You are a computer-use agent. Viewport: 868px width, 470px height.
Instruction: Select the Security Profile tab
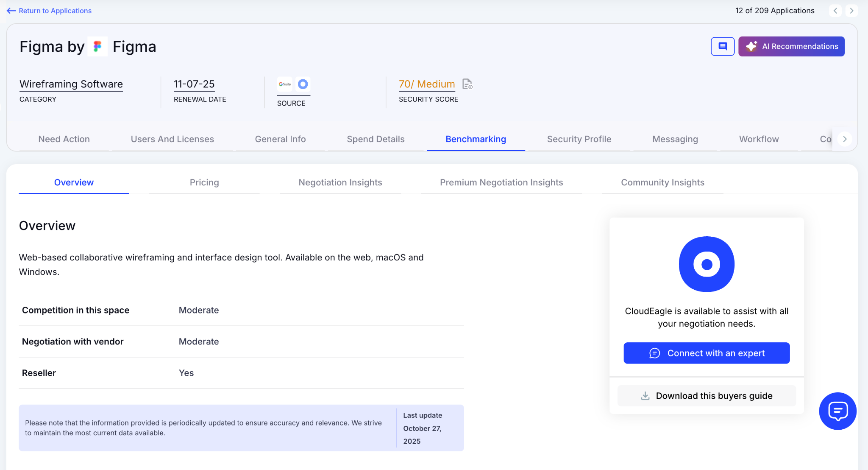coord(579,139)
